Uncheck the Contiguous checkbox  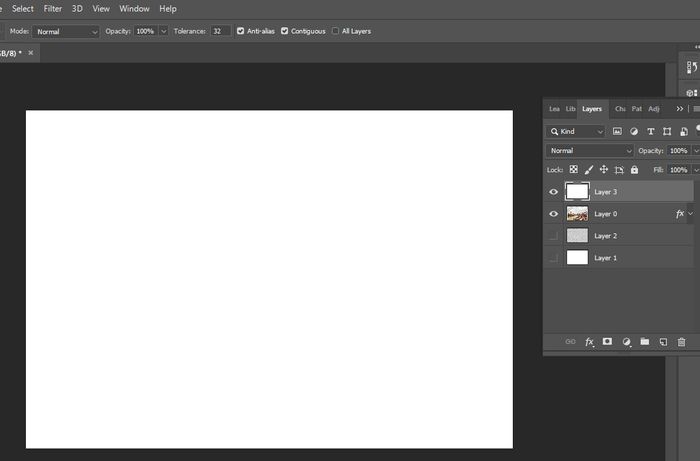[284, 31]
